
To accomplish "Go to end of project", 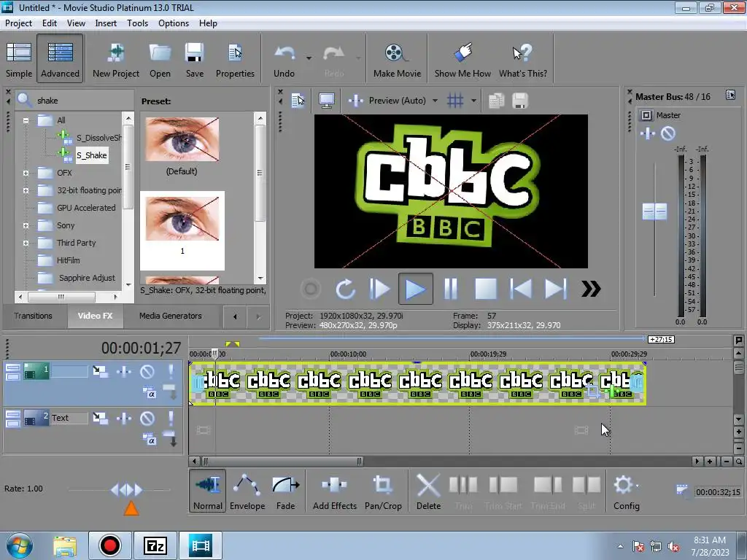I will [555, 289].
